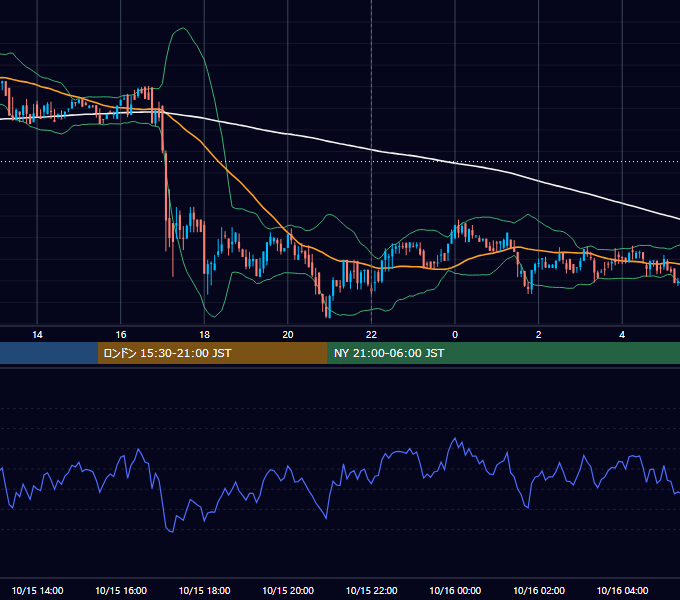Screen dimensions: 680x600
Task: Click the 10/15 20:00 time label
Action: point(288,590)
